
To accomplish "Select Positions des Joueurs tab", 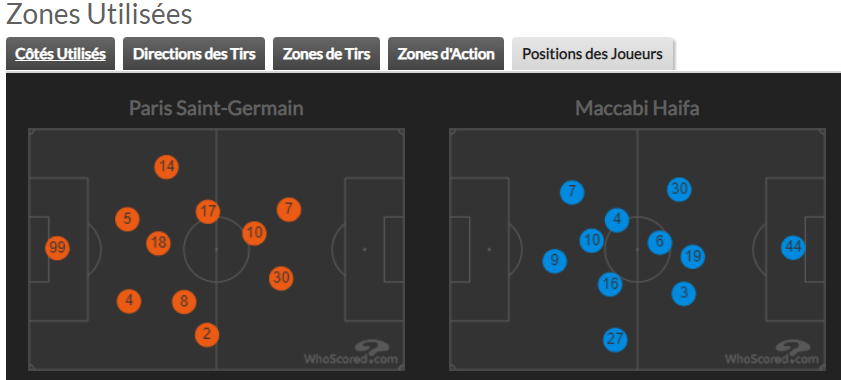I will (593, 54).
